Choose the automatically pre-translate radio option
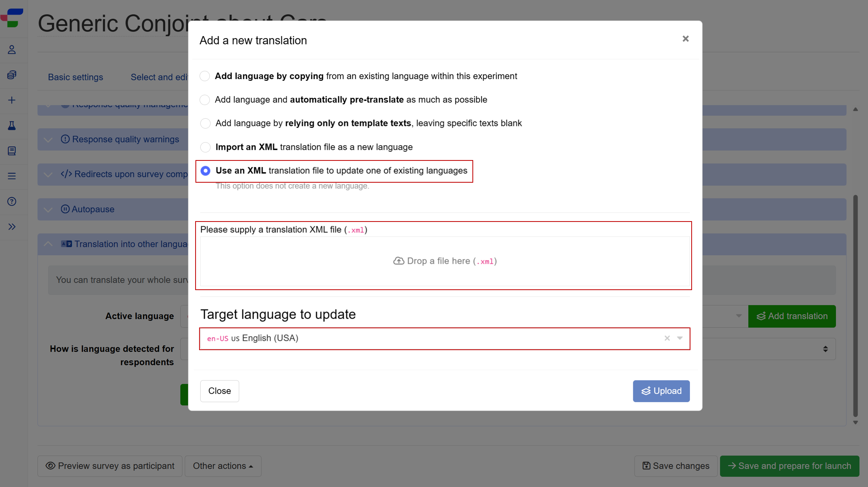 [205, 100]
